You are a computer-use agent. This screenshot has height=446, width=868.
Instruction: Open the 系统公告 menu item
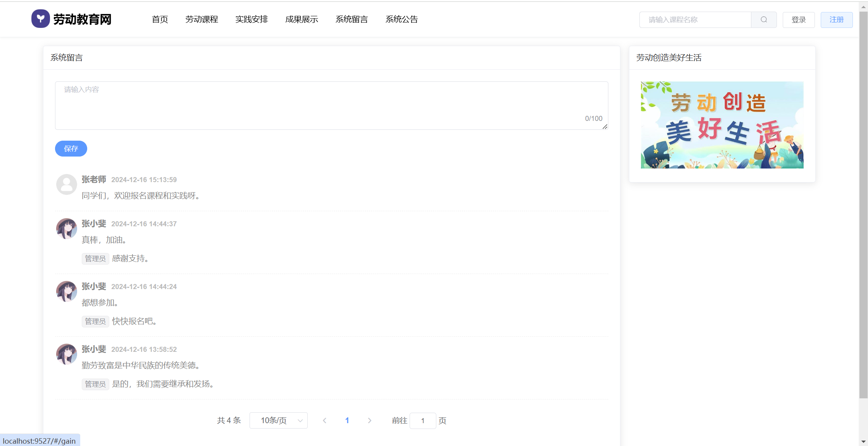pyautogui.click(x=401, y=19)
